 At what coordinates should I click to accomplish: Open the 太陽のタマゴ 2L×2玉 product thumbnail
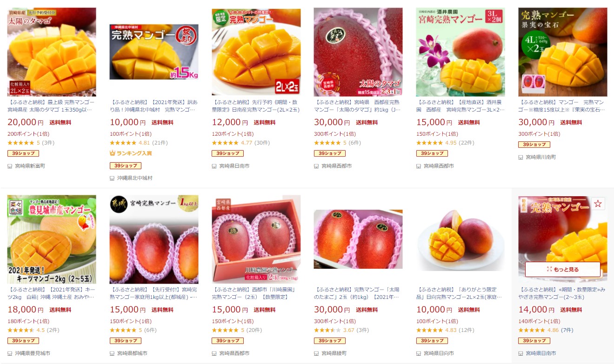(x=52, y=52)
